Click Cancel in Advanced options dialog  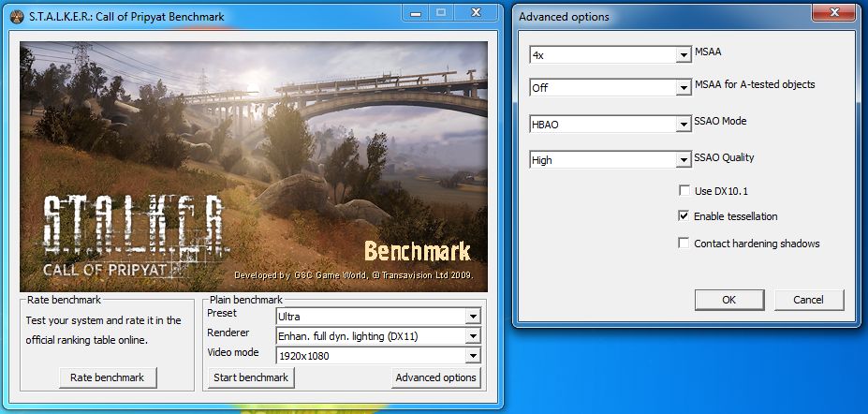(808, 300)
